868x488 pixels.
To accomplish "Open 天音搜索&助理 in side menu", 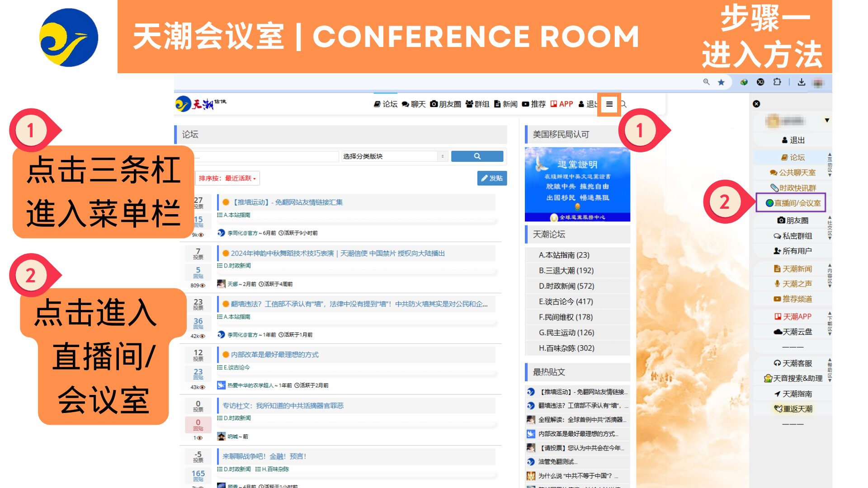I will coord(793,378).
